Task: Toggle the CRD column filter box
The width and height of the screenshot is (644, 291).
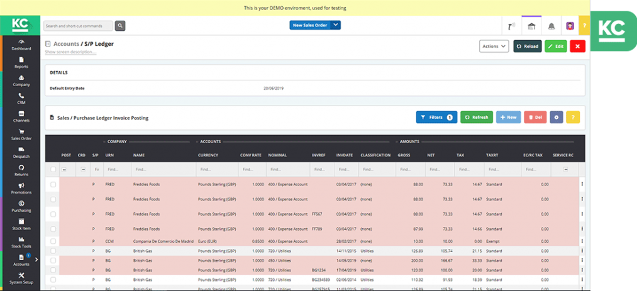Action: [x=83, y=169]
